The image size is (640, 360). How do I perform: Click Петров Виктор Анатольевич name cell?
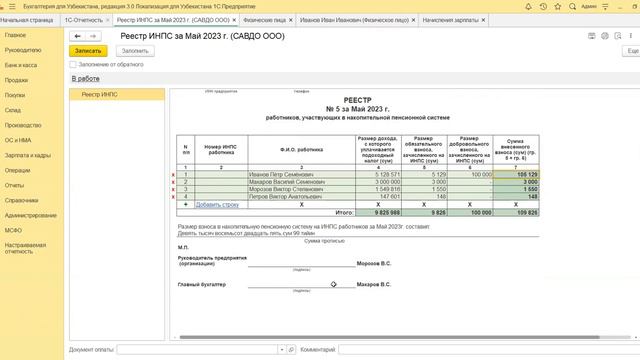302,197
